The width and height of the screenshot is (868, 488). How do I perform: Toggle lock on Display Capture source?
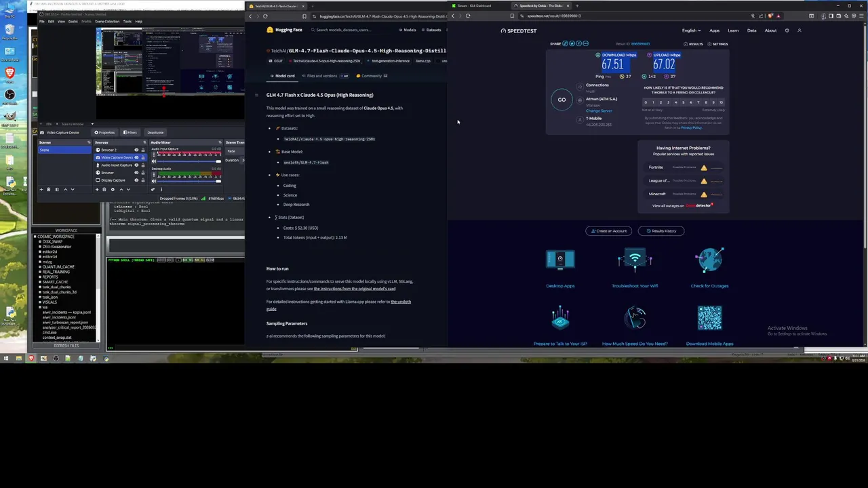[x=143, y=180]
